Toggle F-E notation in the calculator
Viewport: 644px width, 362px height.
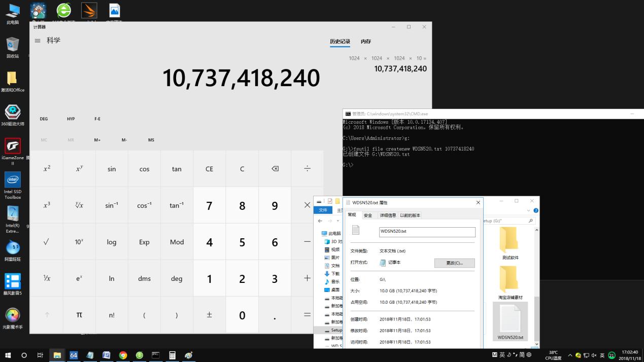(97, 119)
